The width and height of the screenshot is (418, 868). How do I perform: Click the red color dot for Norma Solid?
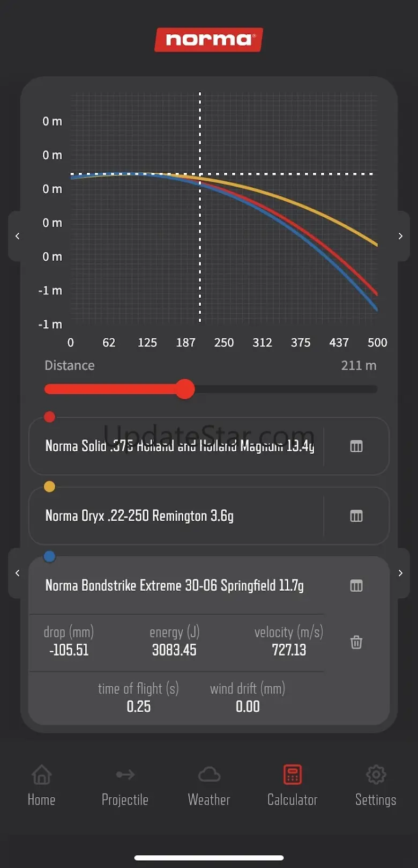pos(49,417)
